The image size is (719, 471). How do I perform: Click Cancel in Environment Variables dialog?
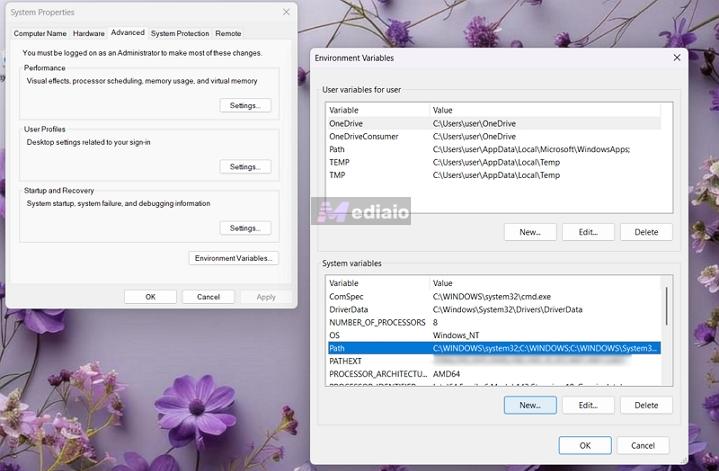pos(643,445)
